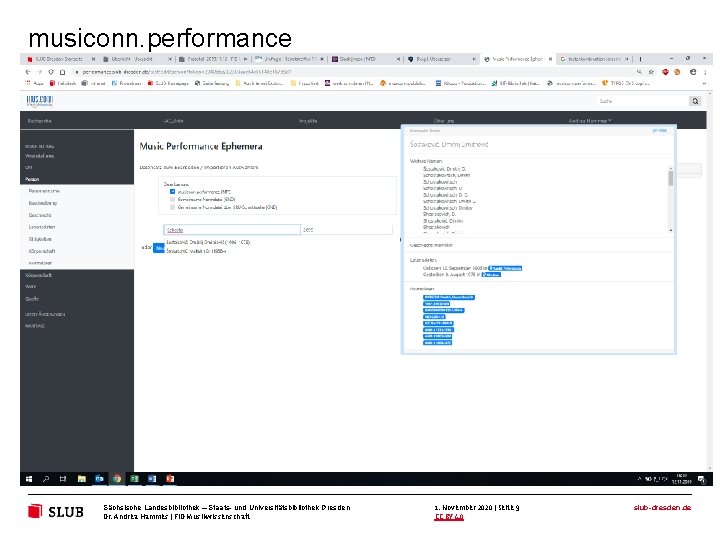Viewport: 720px width, 540px height.
Task: Open the FAQ/Info menu item
Action: [173, 121]
